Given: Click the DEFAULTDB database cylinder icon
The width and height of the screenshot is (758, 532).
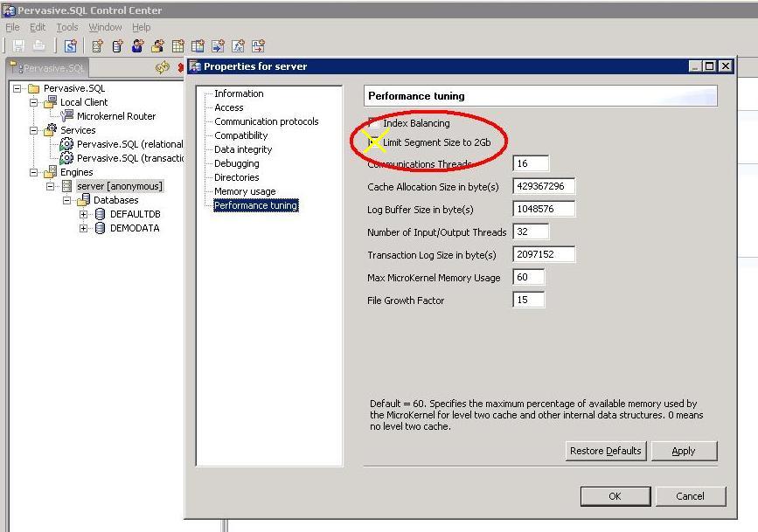Looking at the screenshot, I should 100,214.
